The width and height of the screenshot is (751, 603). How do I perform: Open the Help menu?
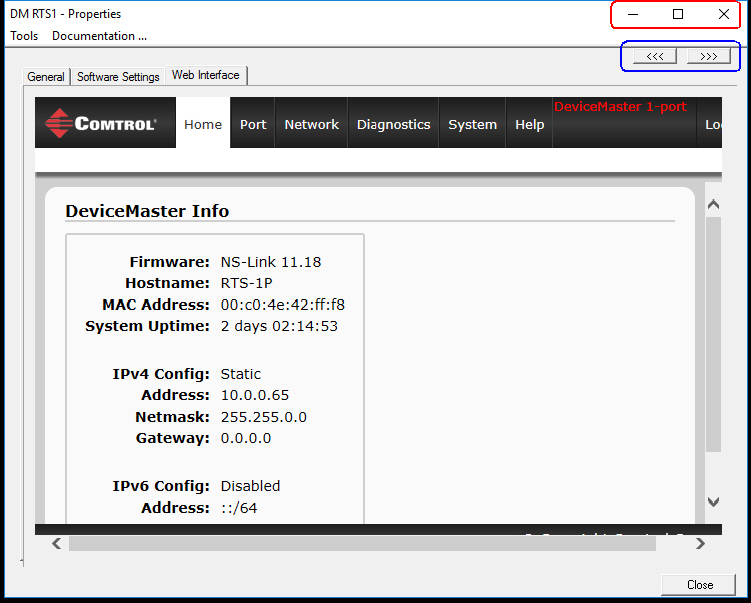click(529, 124)
